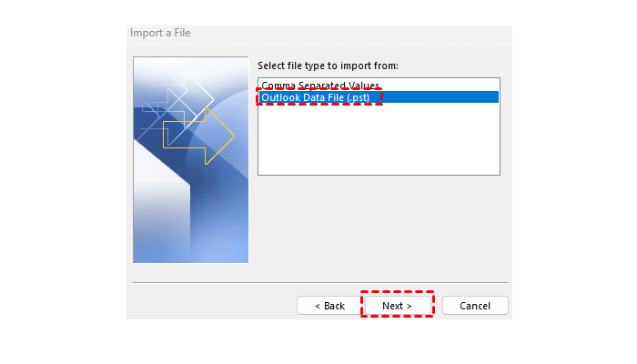Viewport: 637px width, 364px height.
Task: Go back with the Back button
Action: (x=329, y=306)
